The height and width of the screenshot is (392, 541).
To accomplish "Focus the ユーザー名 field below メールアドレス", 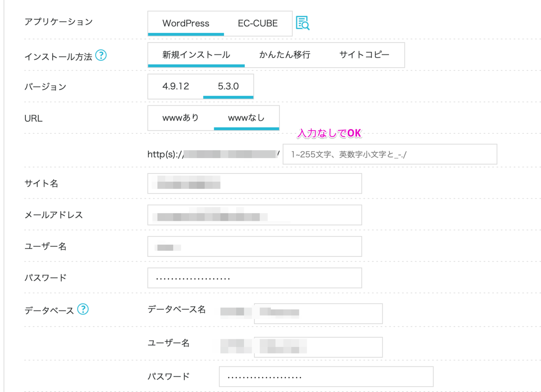I will 254,246.
